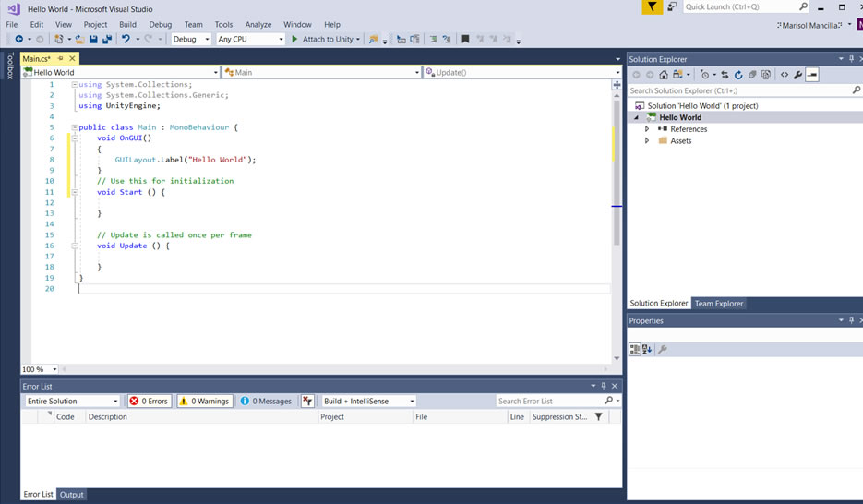This screenshot has height=504, width=863.
Task: Click the editor's vertical scrollbar
Action: pyautogui.click(x=617, y=225)
